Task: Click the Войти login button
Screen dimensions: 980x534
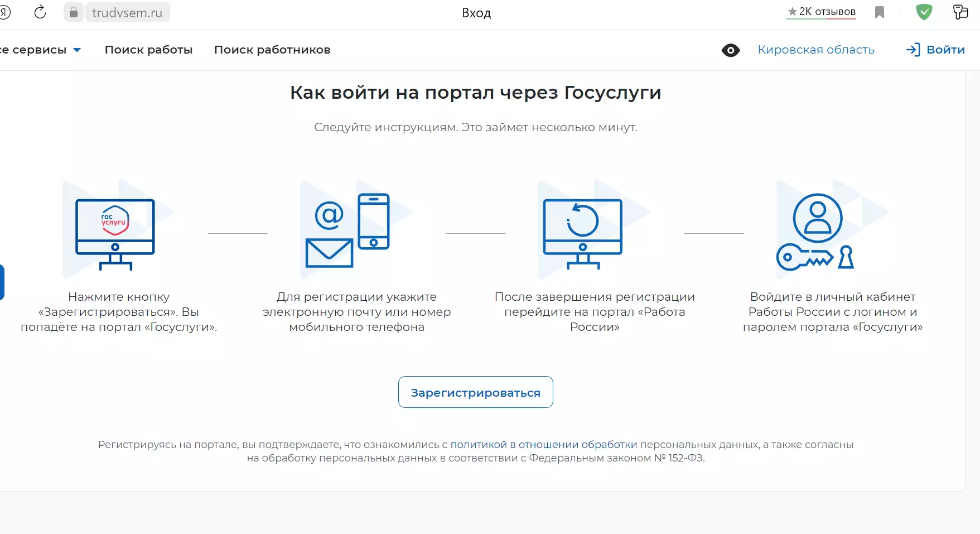Action: pos(935,50)
